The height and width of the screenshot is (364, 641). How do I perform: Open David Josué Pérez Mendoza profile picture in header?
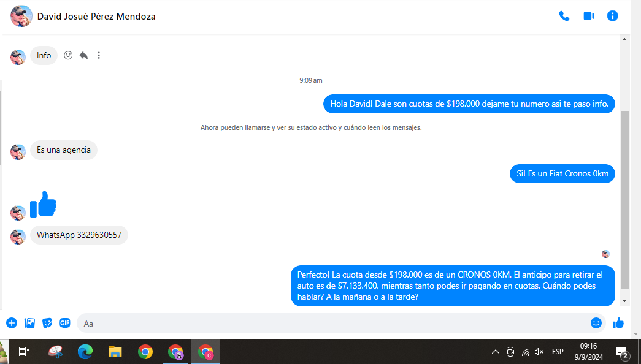pyautogui.click(x=21, y=16)
